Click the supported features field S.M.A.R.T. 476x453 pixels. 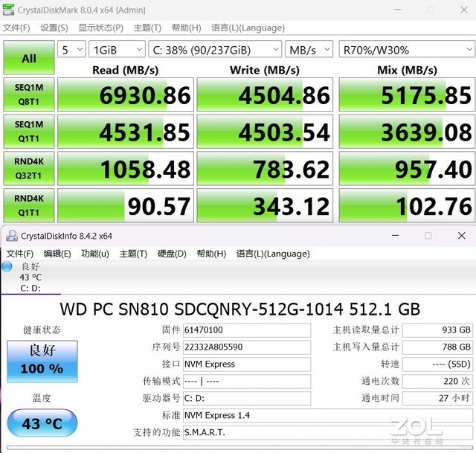[x=328, y=432]
